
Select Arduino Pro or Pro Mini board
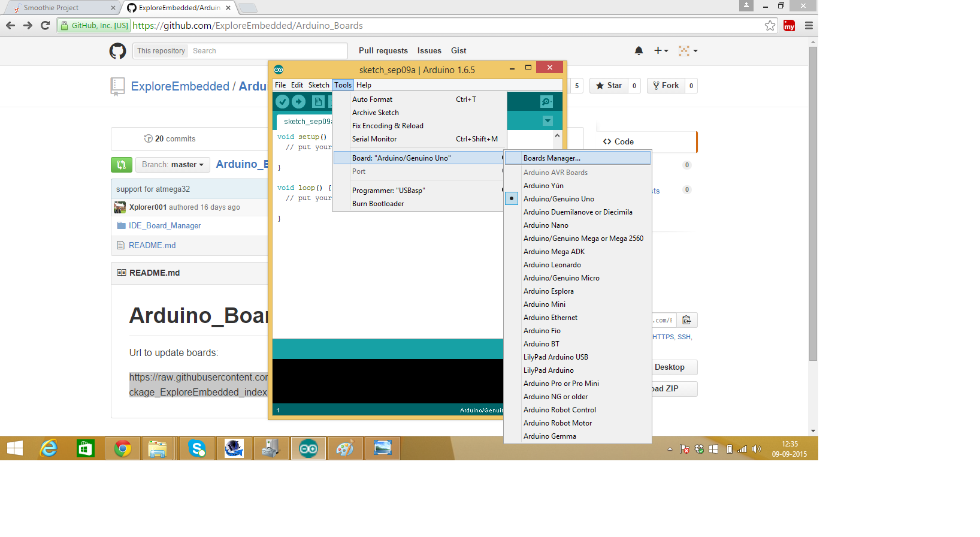pos(561,384)
